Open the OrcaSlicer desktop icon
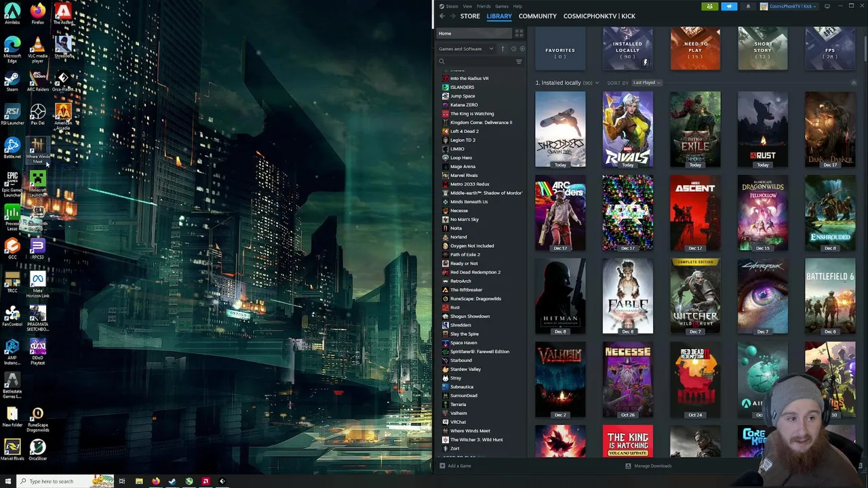This screenshot has height=488, width=868. pos(38,449)
